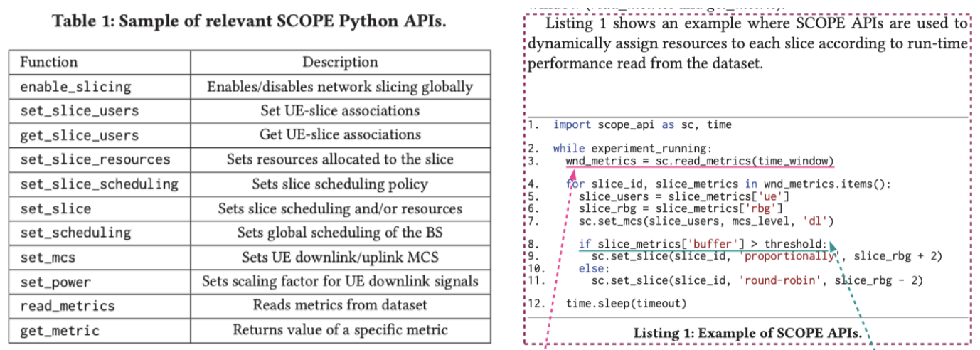Select get_slice_users in the Function column
The image size is (980, 350).
point(79,135)
